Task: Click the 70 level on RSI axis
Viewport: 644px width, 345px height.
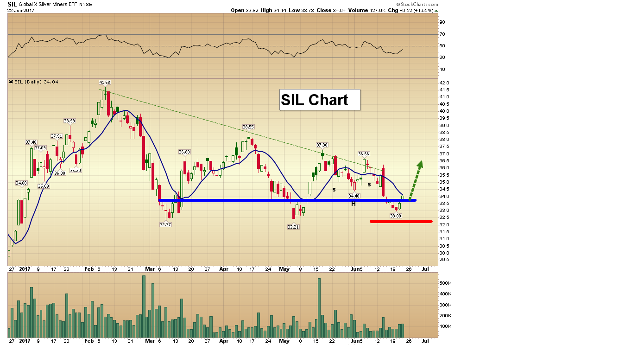Action: coord(442,34)
